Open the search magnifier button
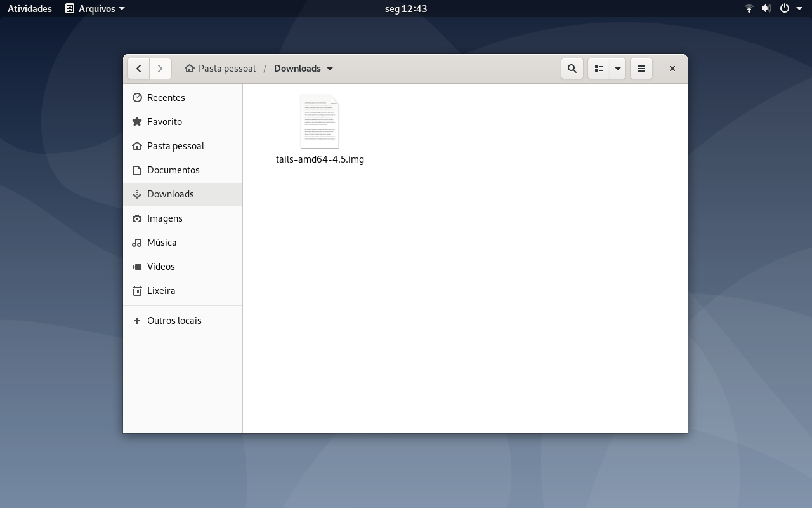Viewport: 812px width, 508px height. tap(572, 69)
